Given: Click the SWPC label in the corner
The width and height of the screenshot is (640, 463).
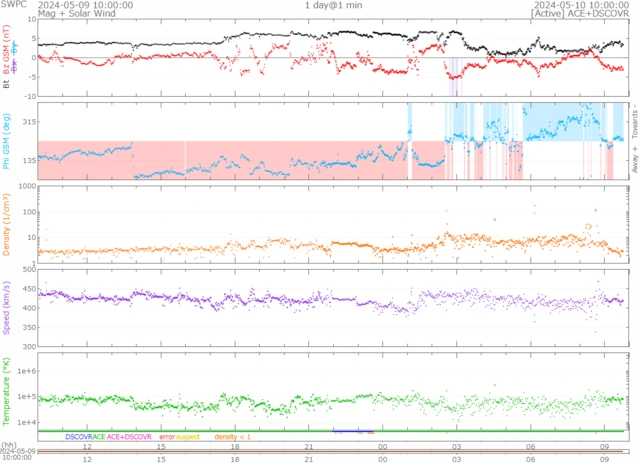Looking at the screenshot, I should [14, 5].
